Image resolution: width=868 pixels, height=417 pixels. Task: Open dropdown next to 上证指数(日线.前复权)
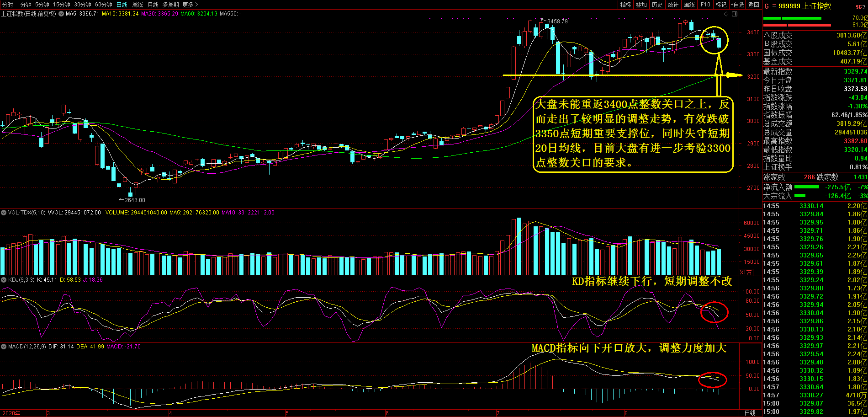tap(61, 14)
